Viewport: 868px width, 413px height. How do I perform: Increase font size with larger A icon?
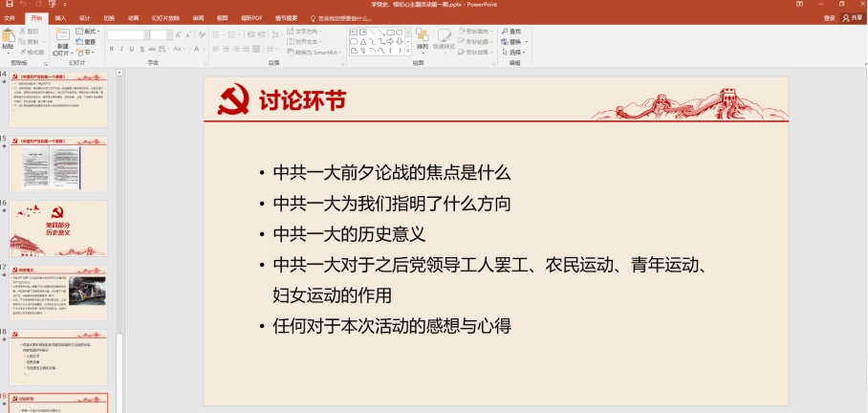point(178,34)
